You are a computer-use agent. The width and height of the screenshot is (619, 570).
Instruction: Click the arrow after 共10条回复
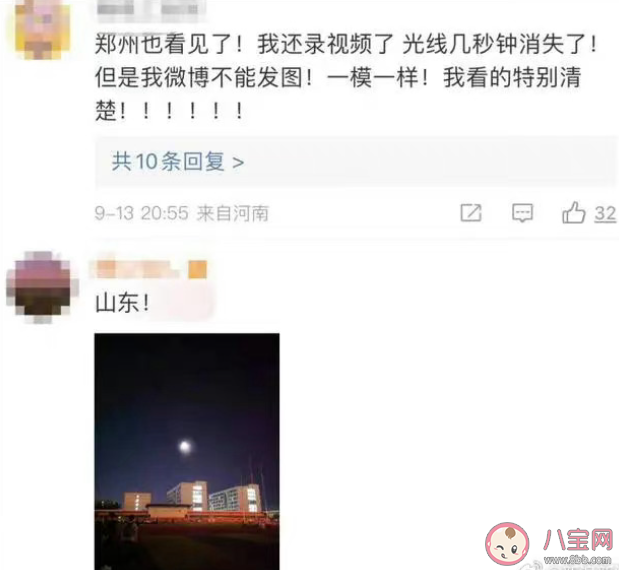point(238,162)
